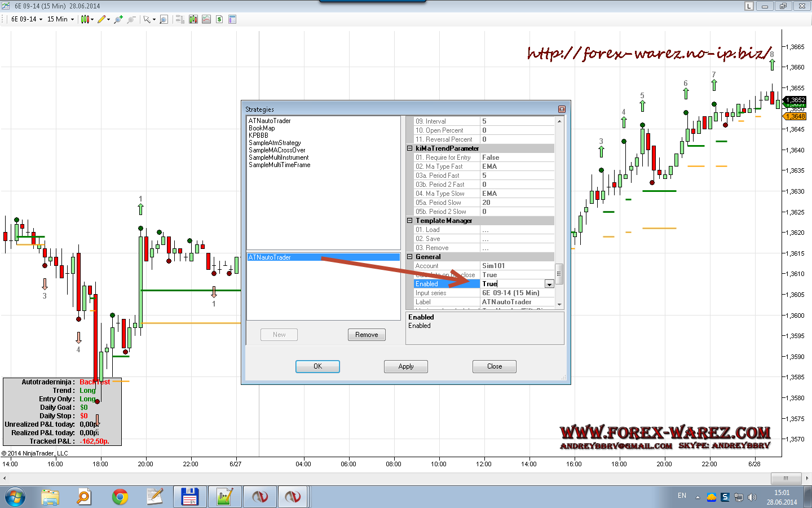Viewport: 812px width, 508px height.
Task: Open the 15 Min interval dropdown
Action: tap(60, 19)
